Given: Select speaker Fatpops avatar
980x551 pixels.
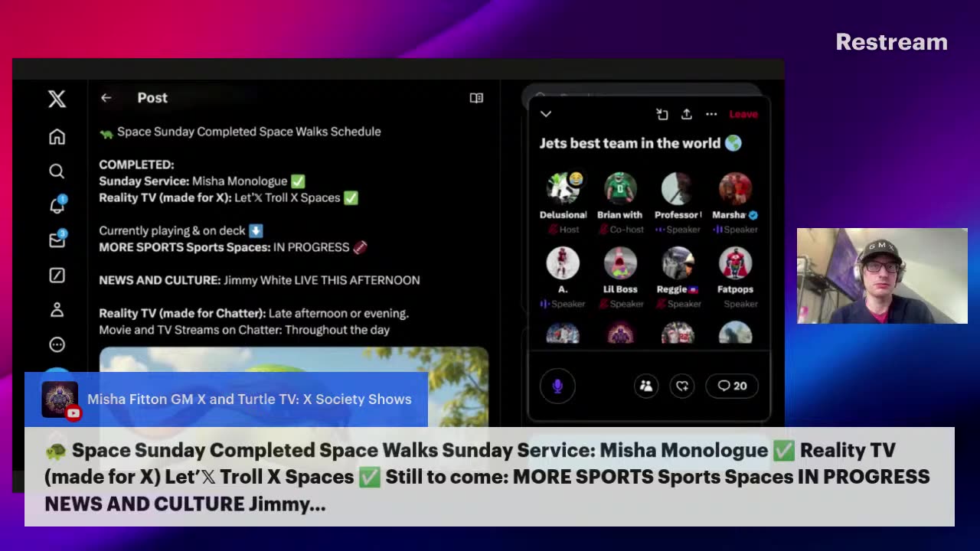Looking at the screenshot, I should pos(735,262).
